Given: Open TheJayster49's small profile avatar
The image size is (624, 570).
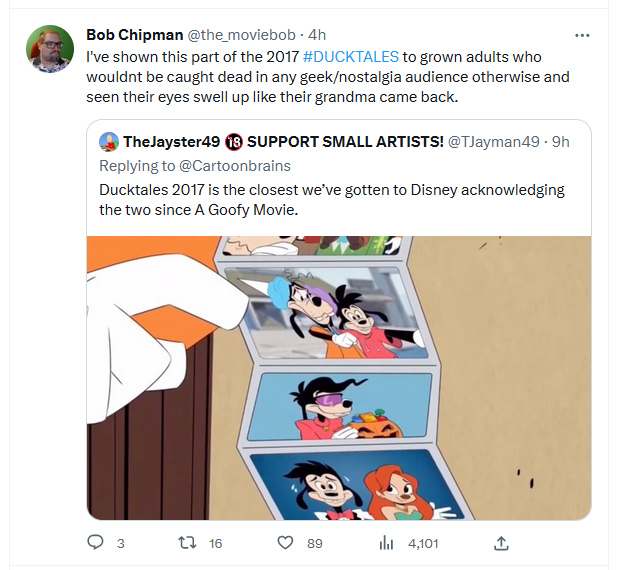Looking at the screenshot, I should [109, 142].
